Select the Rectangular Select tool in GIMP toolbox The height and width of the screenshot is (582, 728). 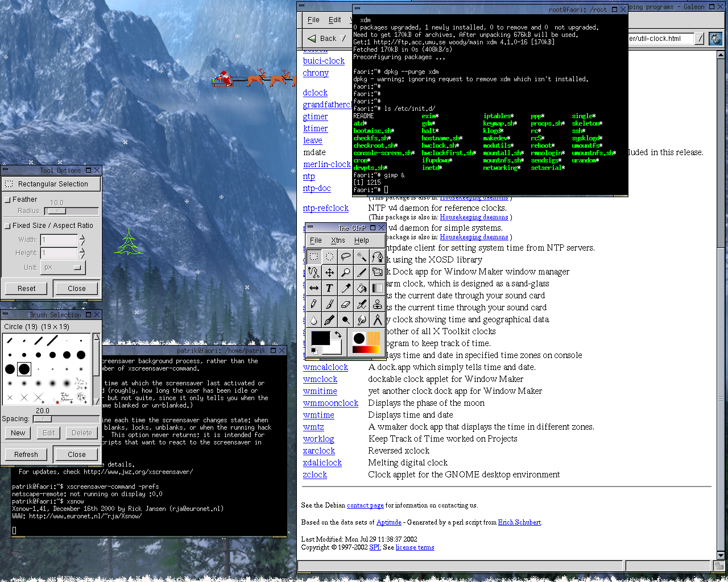(314, 256)
